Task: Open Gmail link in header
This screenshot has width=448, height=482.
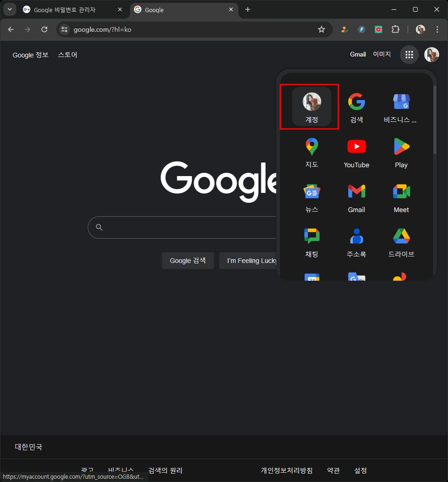Action: (x=358, y=54)
